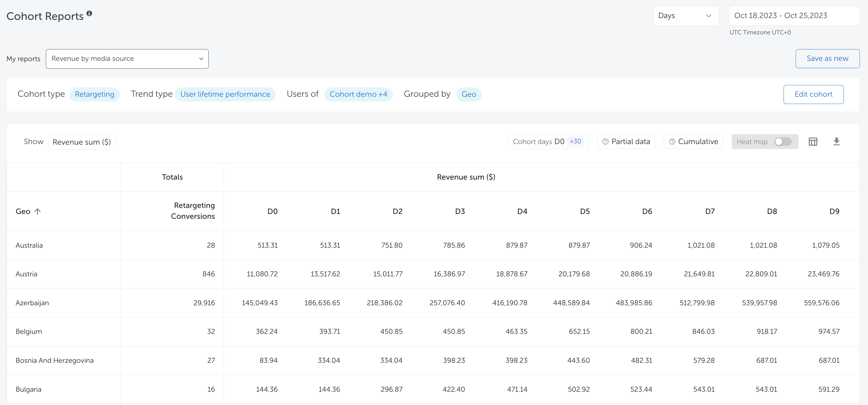
Task: Open the table column settings icon
Action: click(x=813, y=142)
